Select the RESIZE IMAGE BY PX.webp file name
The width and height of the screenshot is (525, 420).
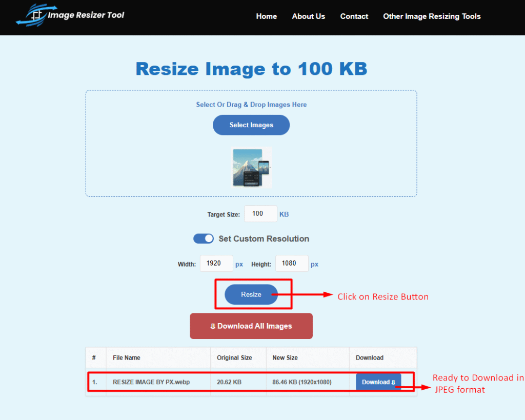151,382
